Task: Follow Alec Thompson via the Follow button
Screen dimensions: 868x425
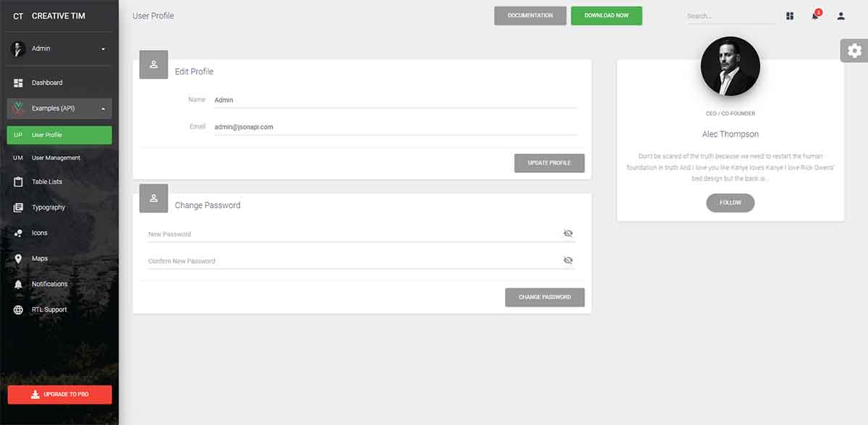Action: click(x=730, y=202)
